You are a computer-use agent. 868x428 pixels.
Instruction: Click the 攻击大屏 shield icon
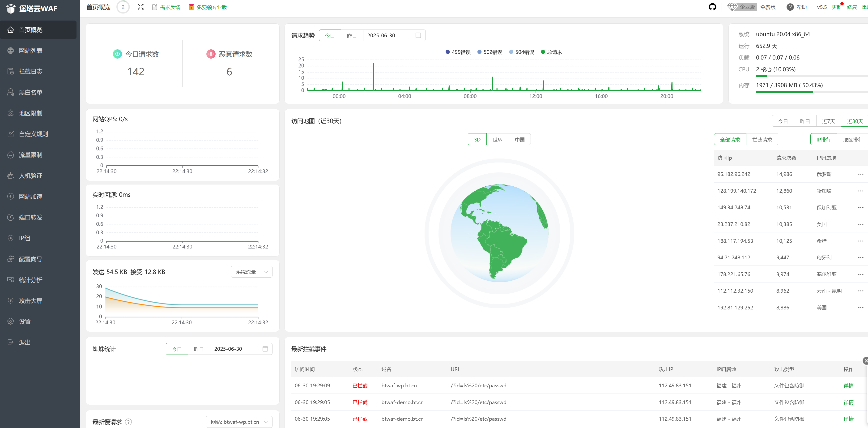(x=11, y=301)
